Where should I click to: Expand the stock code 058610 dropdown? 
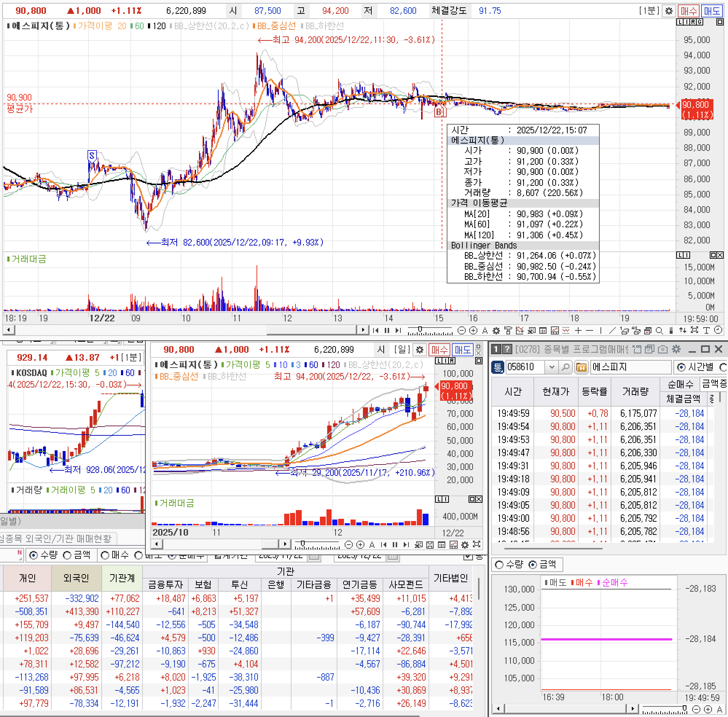tap(552, 367)
